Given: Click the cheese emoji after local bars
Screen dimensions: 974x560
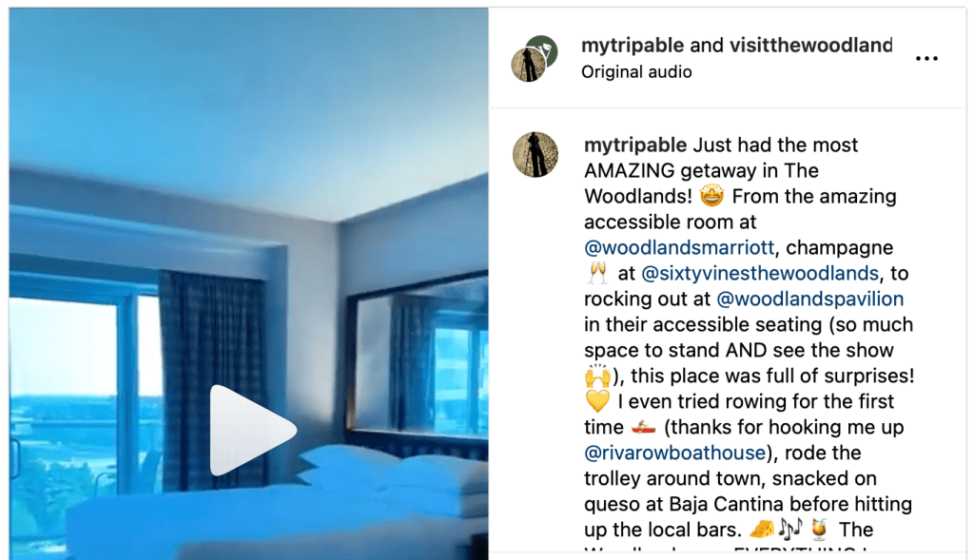Looking at the screenshot, I should point(761,530).
